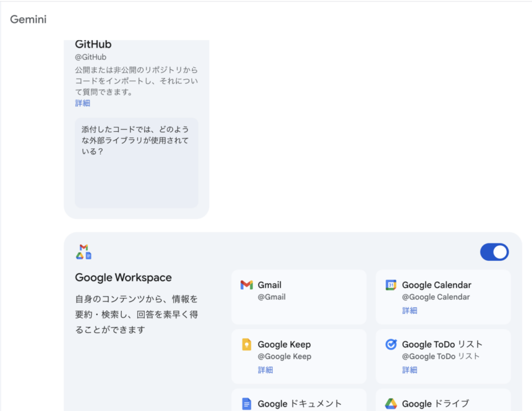
Task: Click the Gemini logo text in header
Action: point(28,20)
